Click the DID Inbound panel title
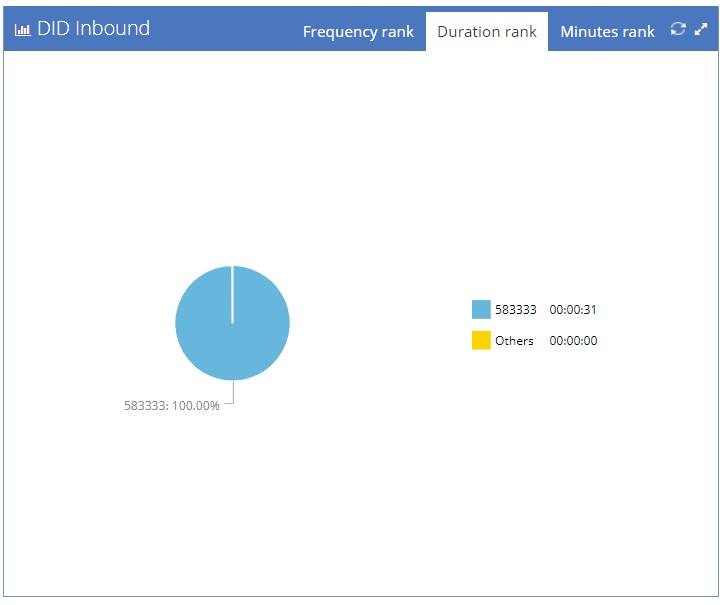720x605 pixels. pos(93,28)
